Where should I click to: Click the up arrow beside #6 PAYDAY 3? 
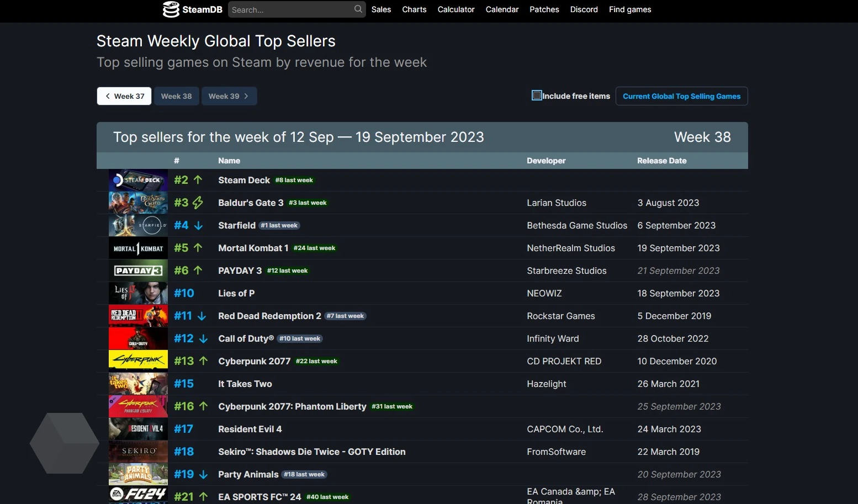(x=198, y=270)
